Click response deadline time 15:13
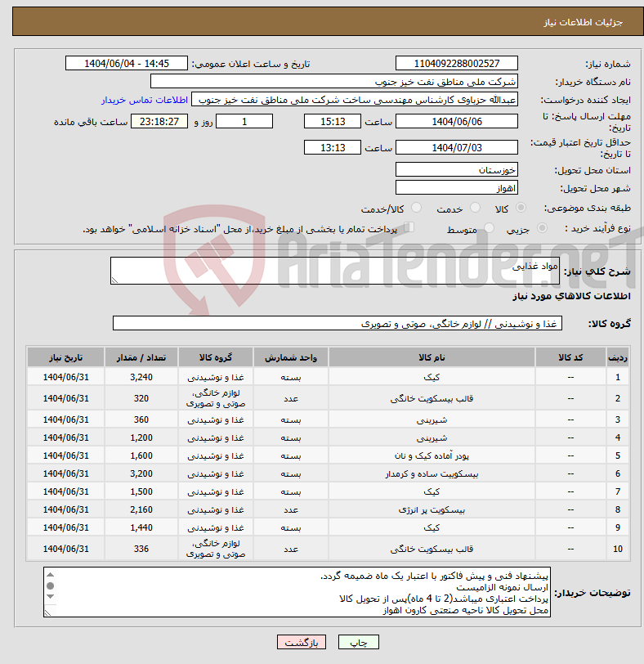Viewport: 644px width, 664px height. pyautogui.click(x=333, y=122)
